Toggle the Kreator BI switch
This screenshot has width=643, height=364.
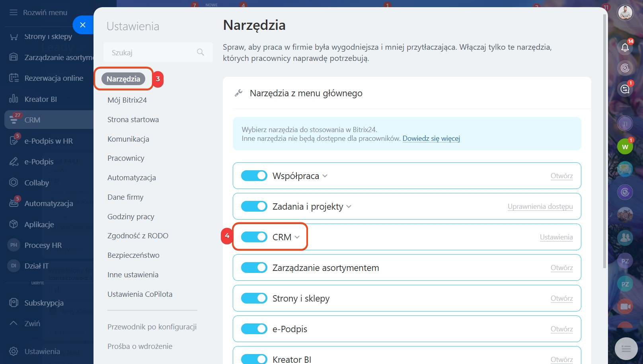[254, 359]
